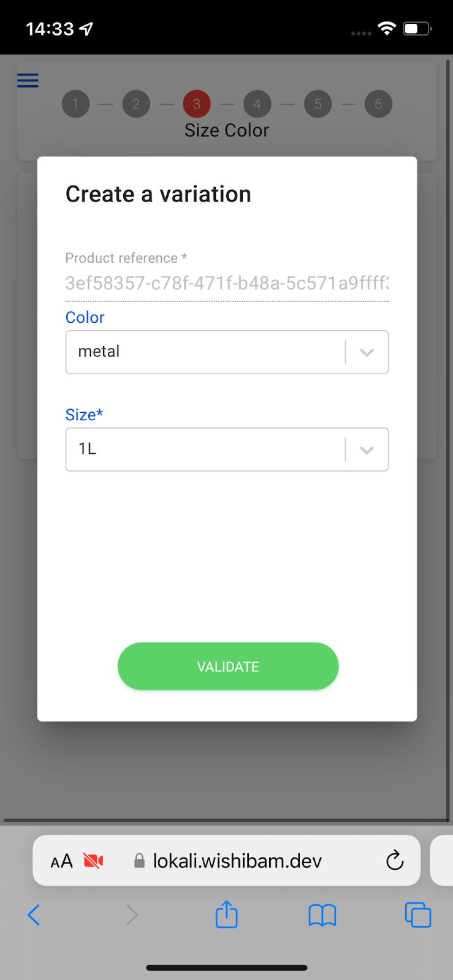
Task: Tap the AA reader text-size icon
Action: coord(61,861)
